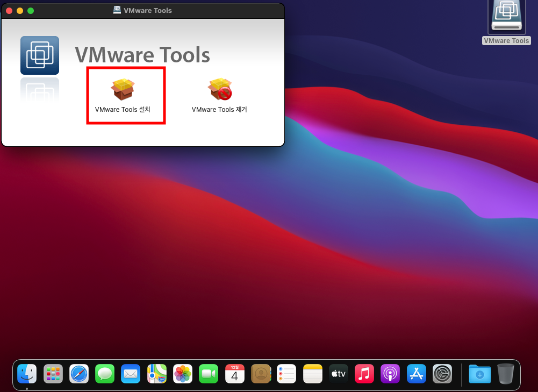Launch Safari from the Dock

pos(79,374)
